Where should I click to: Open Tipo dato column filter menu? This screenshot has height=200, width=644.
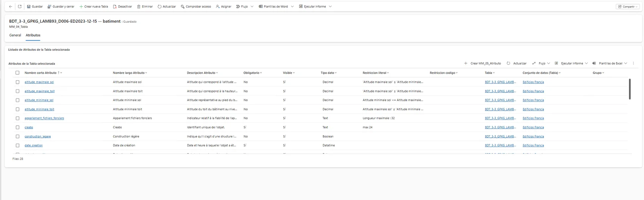[329, 73]
